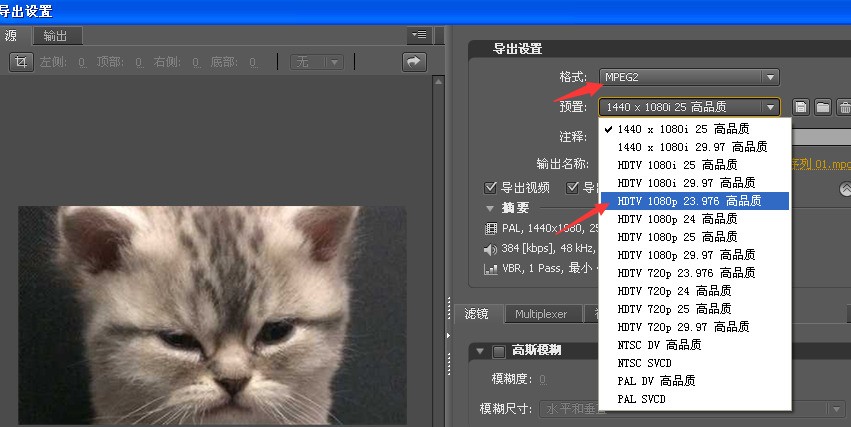The width and height of the screenshot is (851, 427).
Task: Click the delete preset trash icon
Action: [844, 107]
